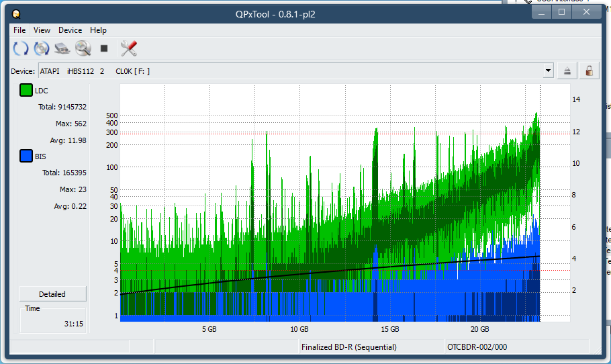Open the Help menu
This screenshot has width=611, height=364.
tap(98, 30)
